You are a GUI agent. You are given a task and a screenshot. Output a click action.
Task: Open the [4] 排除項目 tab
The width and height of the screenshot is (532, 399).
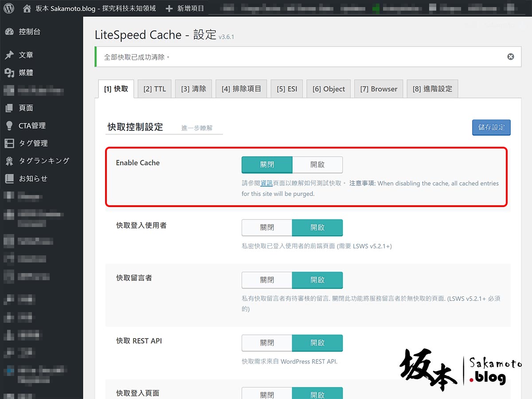click(242, 89)
